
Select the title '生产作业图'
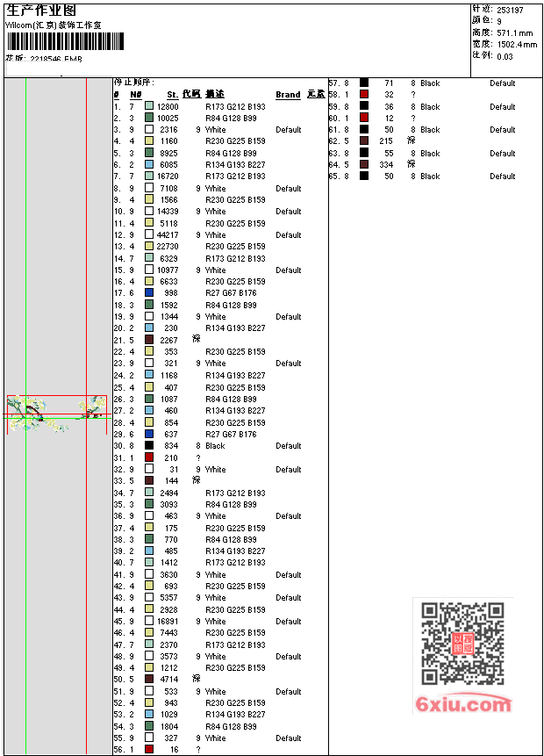41,11
